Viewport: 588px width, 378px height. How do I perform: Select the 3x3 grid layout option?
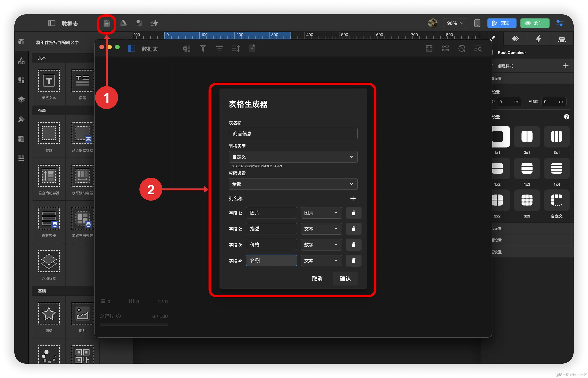click(527, 200)
